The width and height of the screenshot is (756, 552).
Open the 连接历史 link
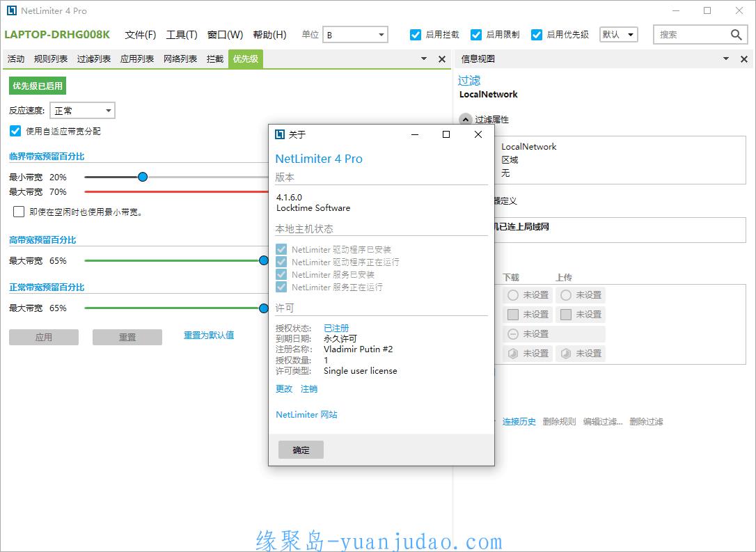(519, 422)
